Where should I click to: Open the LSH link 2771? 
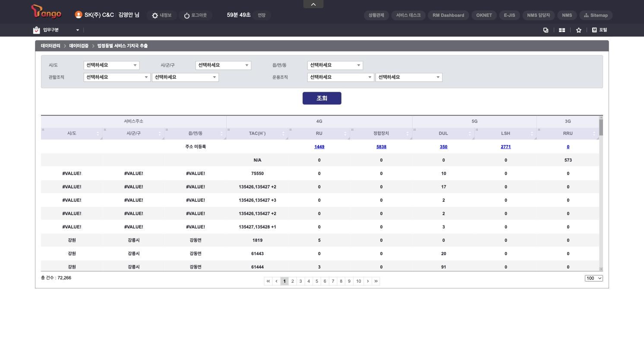(506, 147)
